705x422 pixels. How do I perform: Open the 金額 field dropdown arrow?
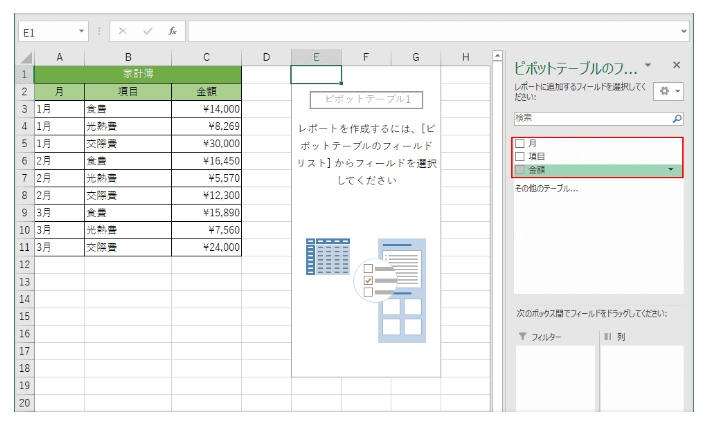point(670,170)
